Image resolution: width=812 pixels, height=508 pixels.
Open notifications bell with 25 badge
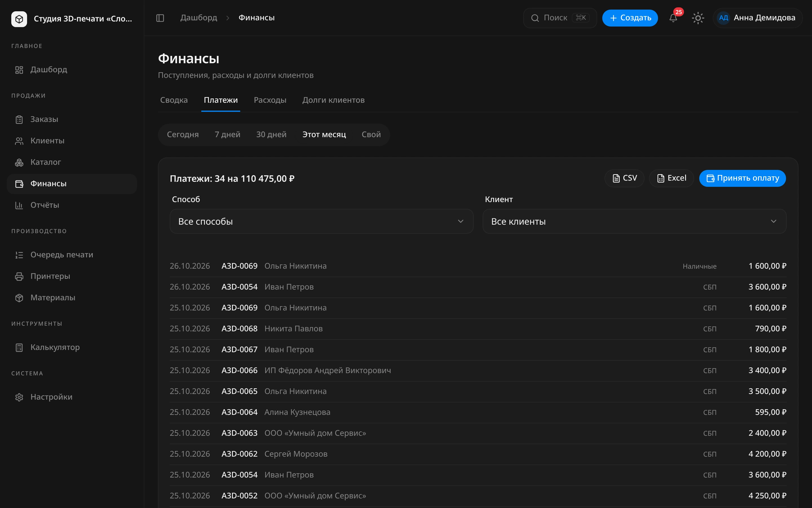[673, 18]
